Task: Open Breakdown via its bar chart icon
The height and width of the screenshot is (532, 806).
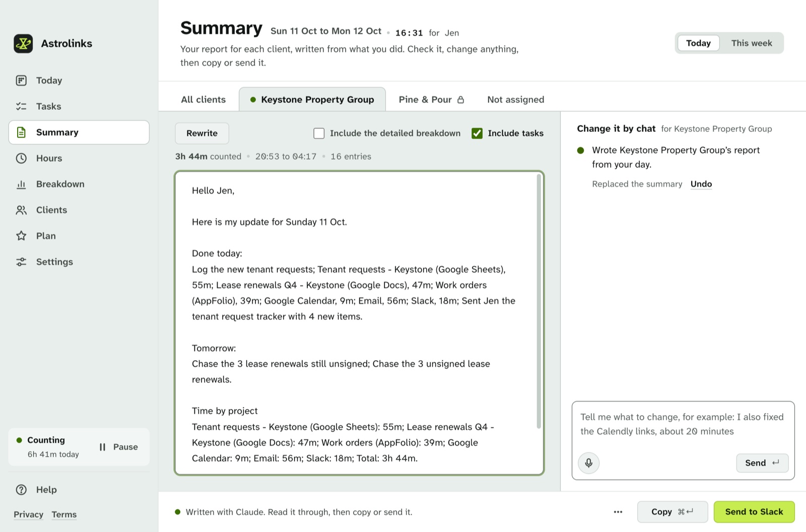Action: pyautogui.click(x=21, y=184)
